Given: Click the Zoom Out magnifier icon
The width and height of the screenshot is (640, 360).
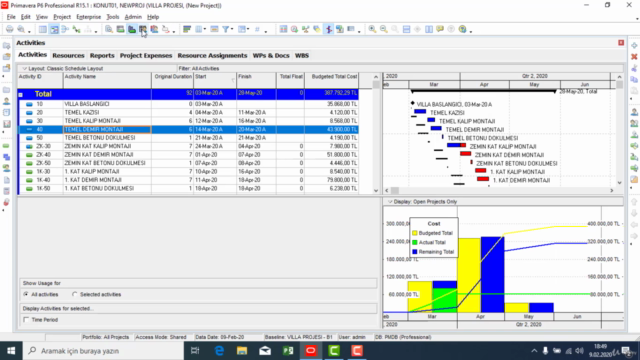Looking at the screenshot, I should point(384,29).
